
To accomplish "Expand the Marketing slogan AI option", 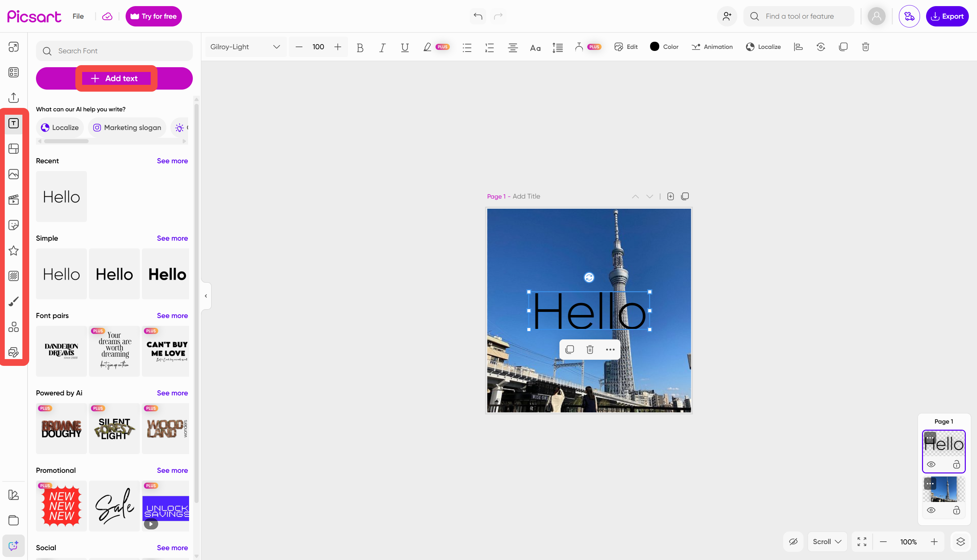I will 127,127.
